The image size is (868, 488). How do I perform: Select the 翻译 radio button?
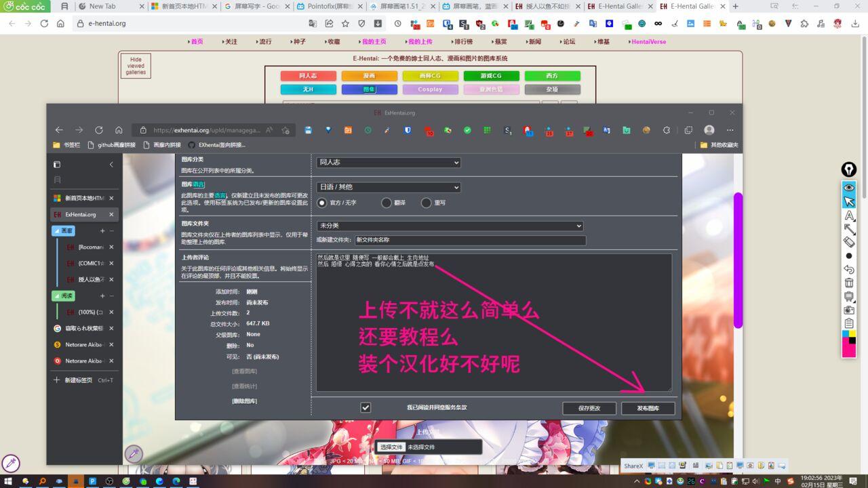[387, 203]
